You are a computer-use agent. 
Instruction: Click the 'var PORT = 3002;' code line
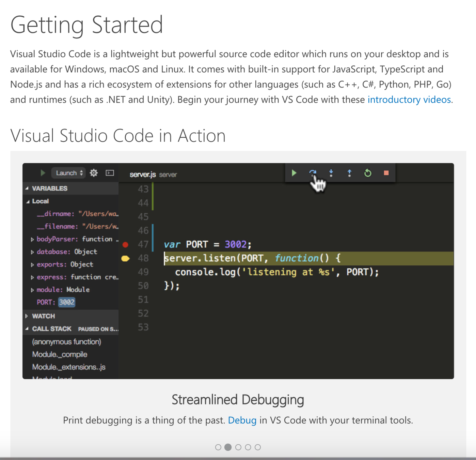(x=208, y=245)
